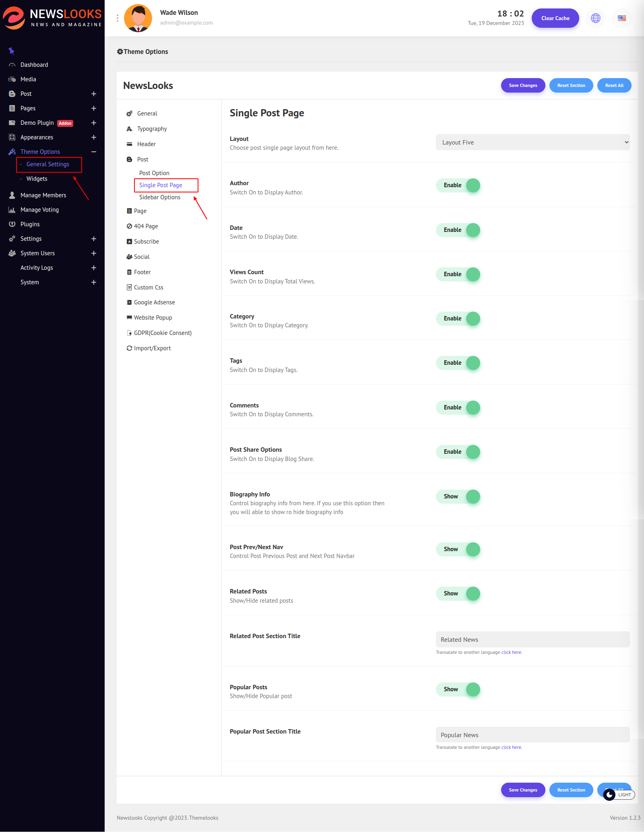The image size is (644, 833).
Task: Collapse the Theme Options sidebar menu
Action: coord(93,152)
